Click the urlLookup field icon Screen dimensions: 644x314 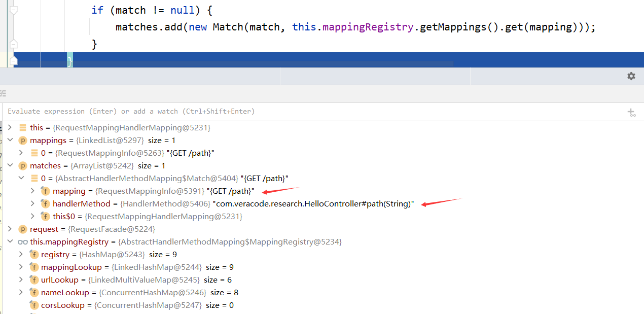(34, 280)
